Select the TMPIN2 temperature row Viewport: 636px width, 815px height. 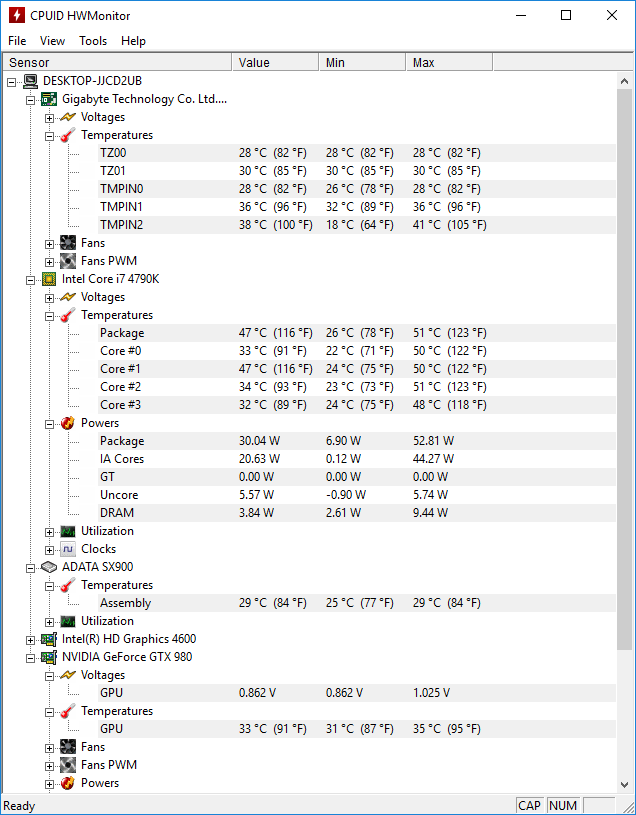coord(356,225)
